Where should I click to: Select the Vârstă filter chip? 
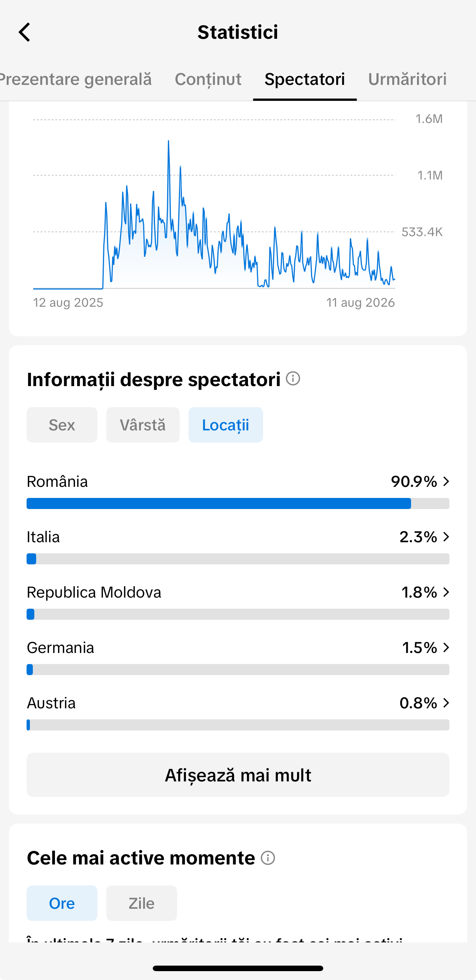click(143, 425)
